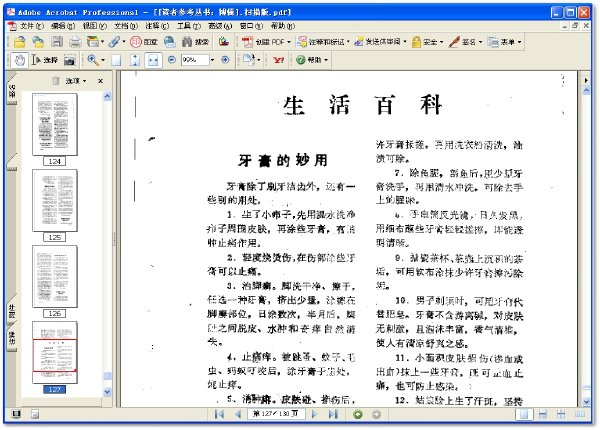
Task: Set Actual Size page view
Action: (x=116, y=60)
